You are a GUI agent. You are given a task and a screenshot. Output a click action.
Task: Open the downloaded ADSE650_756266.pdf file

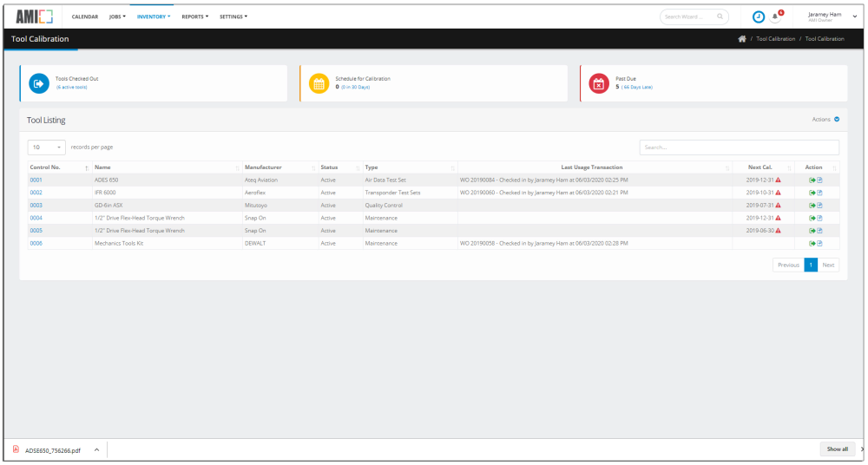coord(53,450)
